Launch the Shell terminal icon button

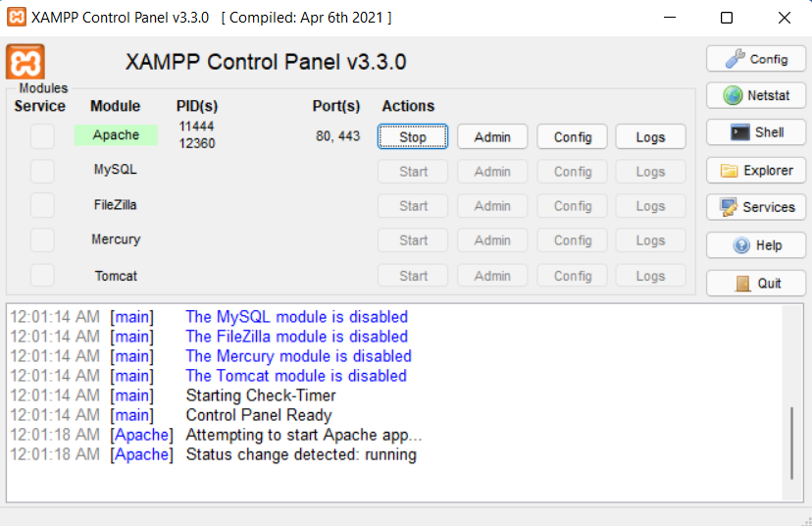755,132
